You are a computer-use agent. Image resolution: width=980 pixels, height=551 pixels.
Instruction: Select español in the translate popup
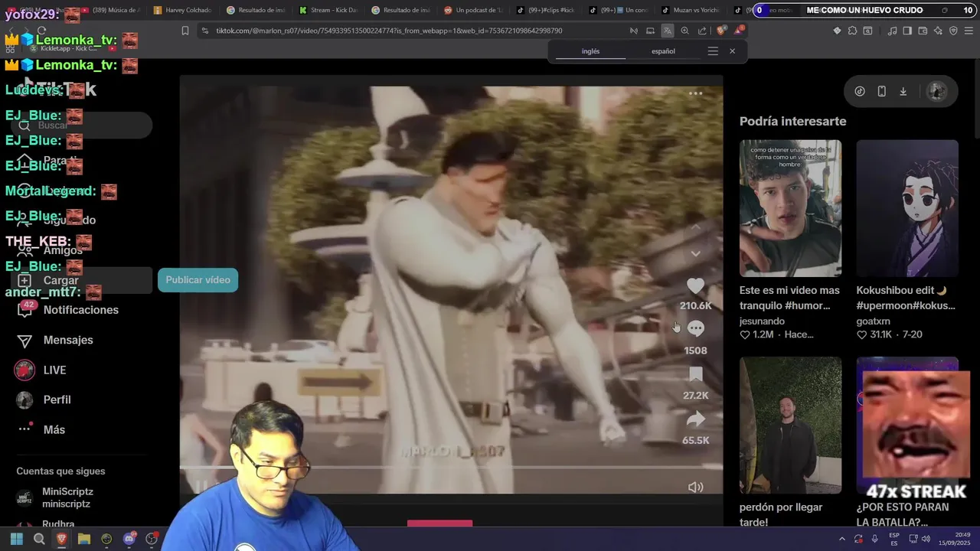[x=663, y=51]
